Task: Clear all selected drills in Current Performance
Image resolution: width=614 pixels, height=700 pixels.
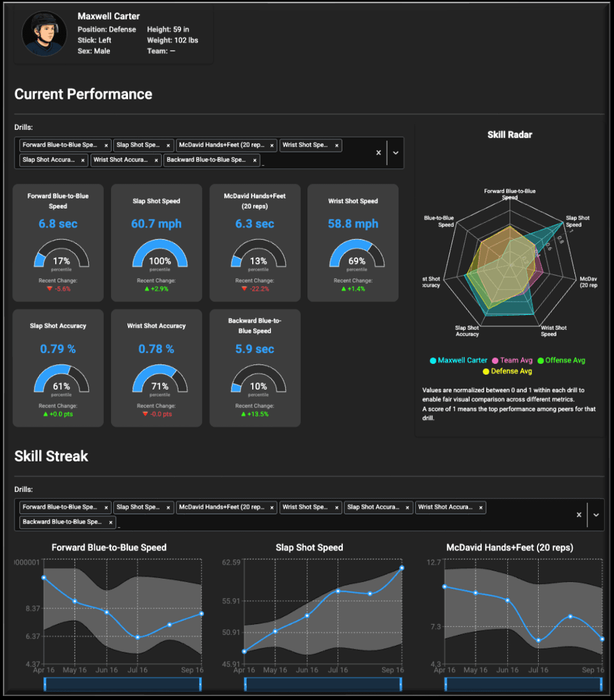Action: point(378,152)
